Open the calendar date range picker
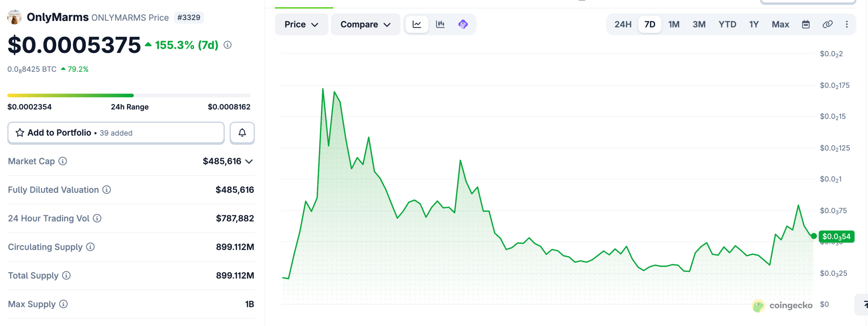868x326 pixels. (806, 24)
